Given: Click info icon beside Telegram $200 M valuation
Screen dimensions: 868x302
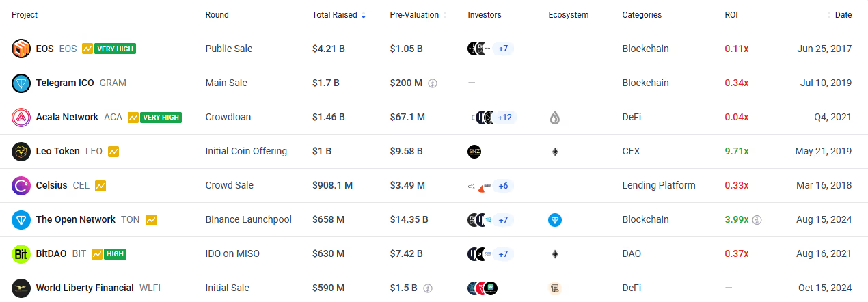Looking at the screenshot, I should pos(433,83).
